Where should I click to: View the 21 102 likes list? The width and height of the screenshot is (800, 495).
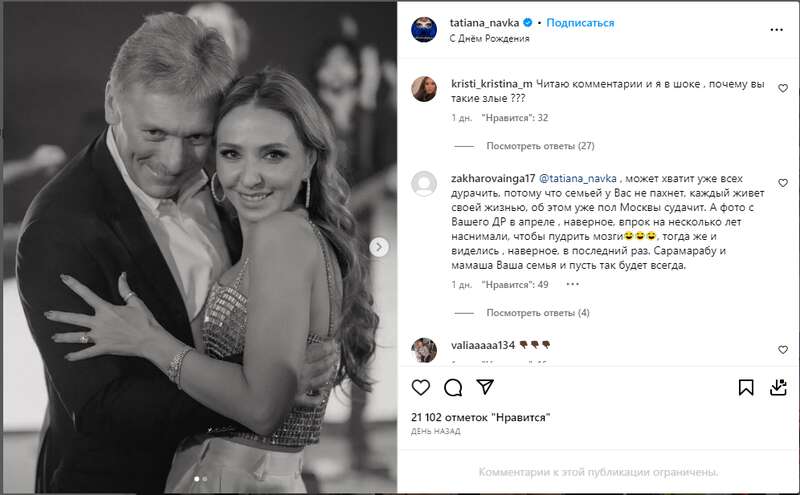pyautogui.click(x=469, y=415)
